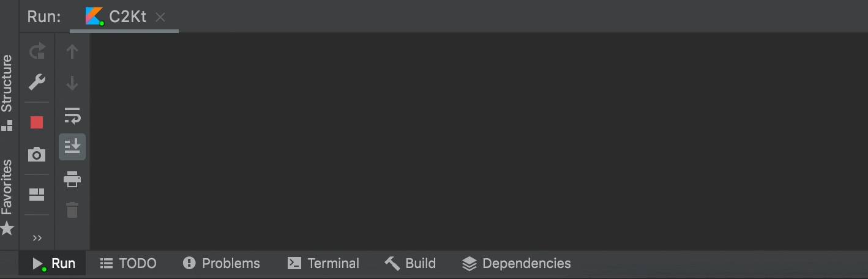This screenshot has width=868, height=279.
Task: Open the TODO tool window
Action: coord(129,264)
